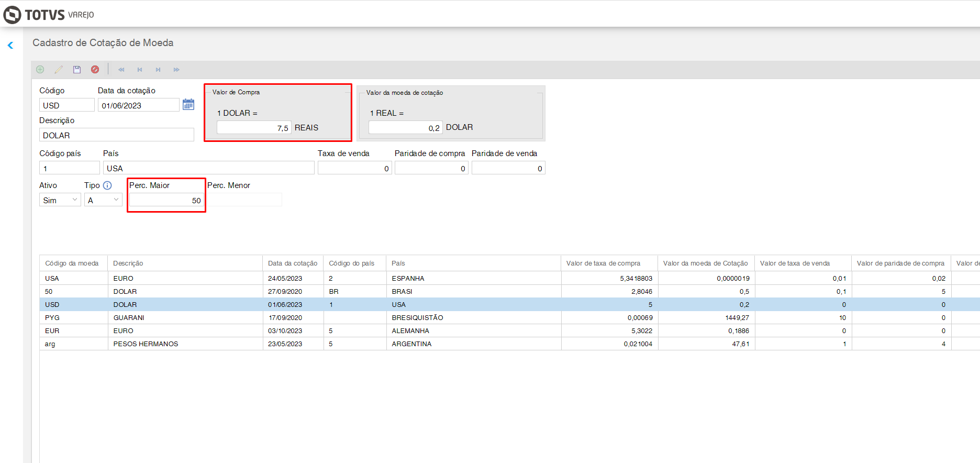Click the 0,00069 purchase rate cell
The width and height of the screenshot is (980, 463).
point(609,317)
